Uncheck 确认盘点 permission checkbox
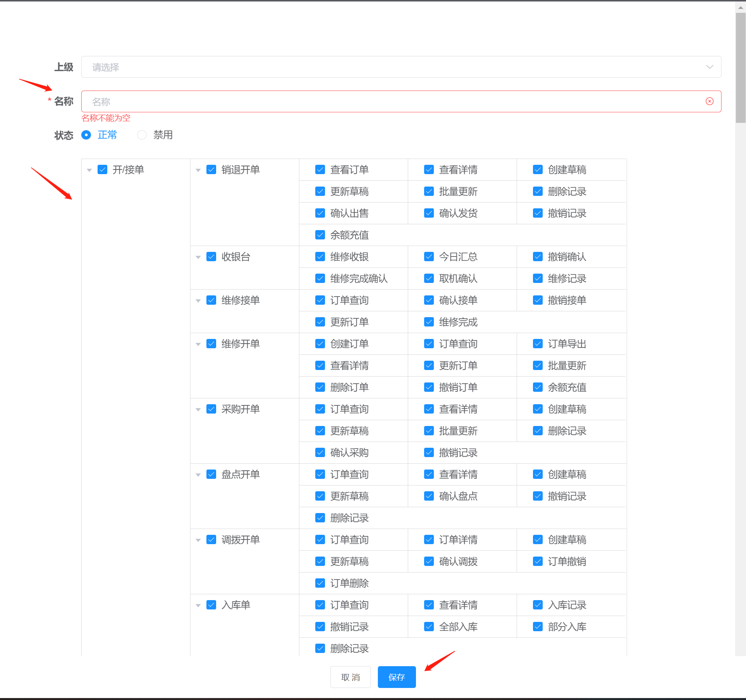 coord(429,496)
